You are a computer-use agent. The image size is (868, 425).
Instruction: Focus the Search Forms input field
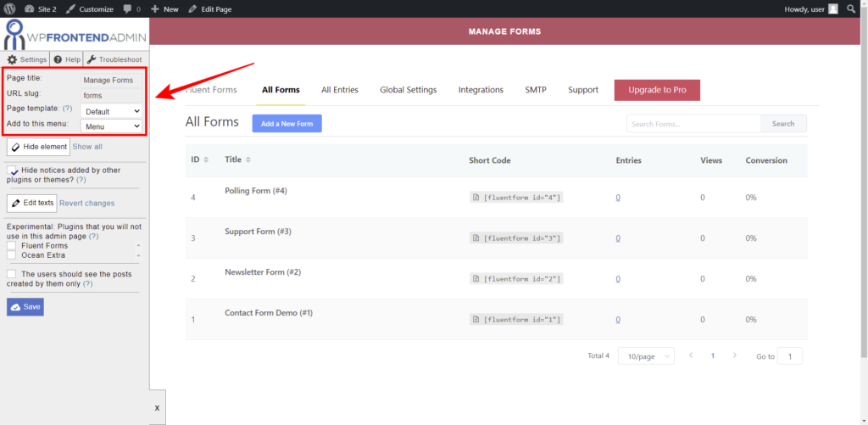(693, 124)
